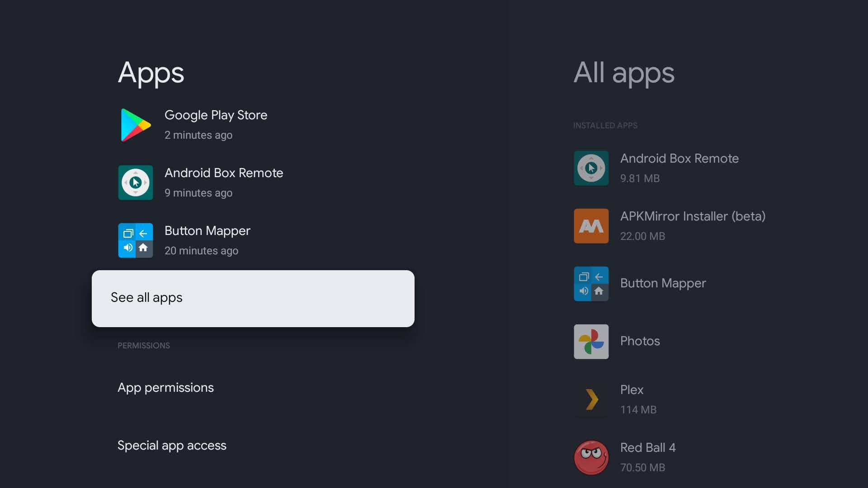Open App permissions
The width and height of the screenshot is (868, 488).
165,388
